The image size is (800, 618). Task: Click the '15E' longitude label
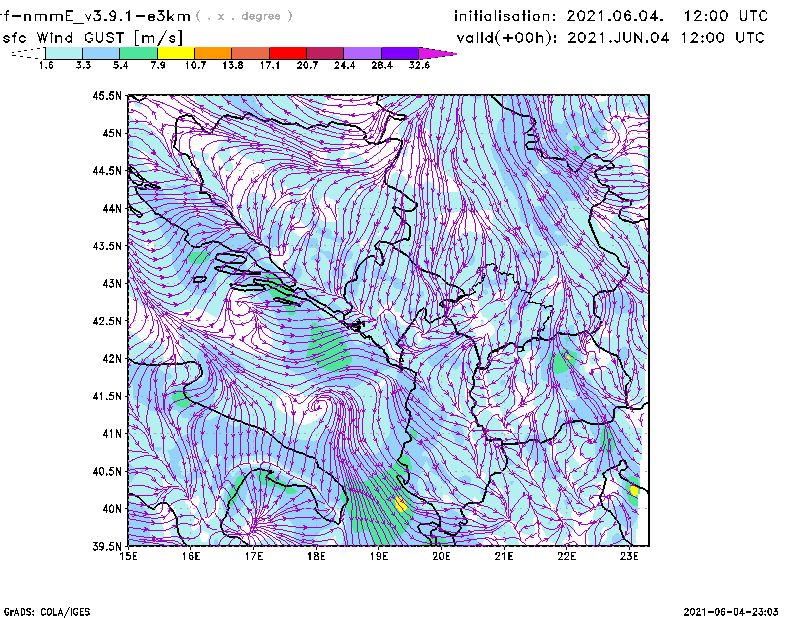pos(128,556)
